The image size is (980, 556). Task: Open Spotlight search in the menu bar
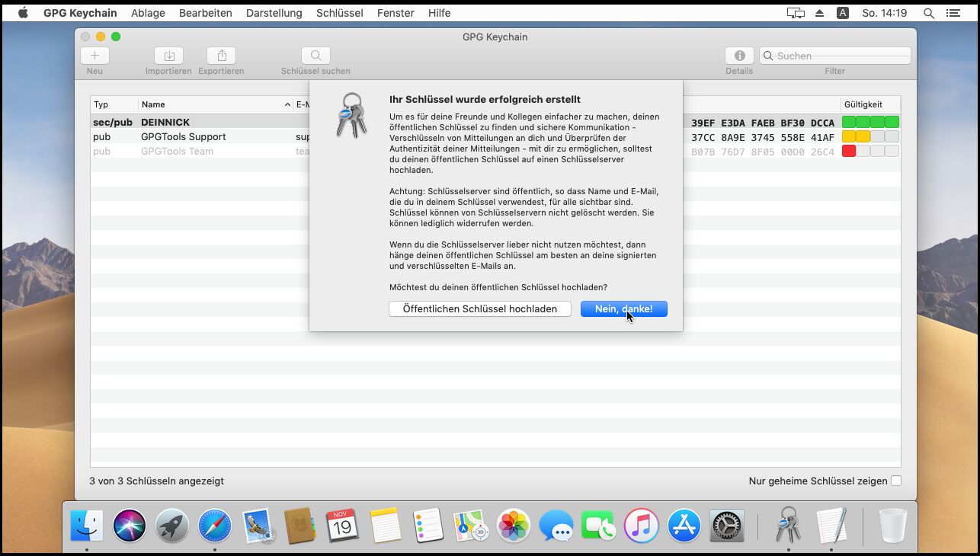[x=928, y=13]
